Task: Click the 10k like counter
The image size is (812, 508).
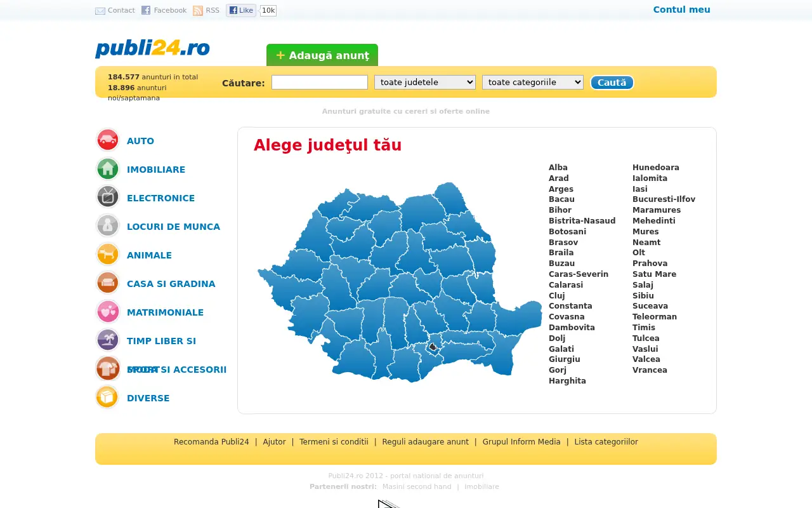Action: coord(268,10)
